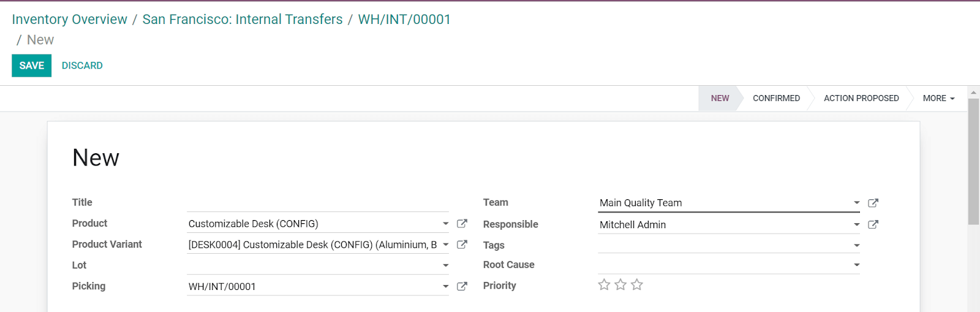Select the CONFIRMED status stage
The height and width of the screenshot is (312, 980).
[x=776, y=98]
